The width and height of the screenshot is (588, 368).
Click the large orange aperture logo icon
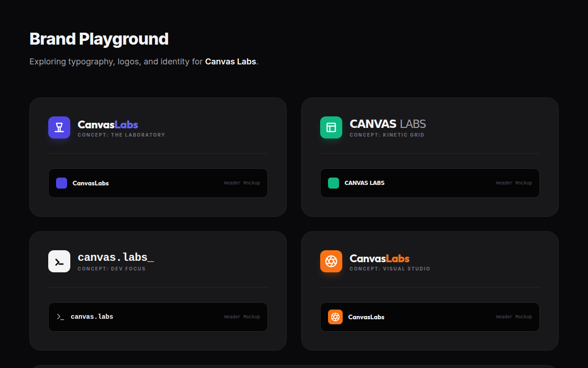pos(331,261)
